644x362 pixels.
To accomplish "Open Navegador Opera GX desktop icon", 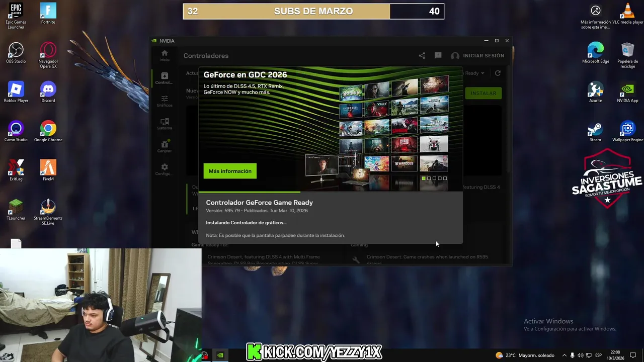I will tap(48, 55).
